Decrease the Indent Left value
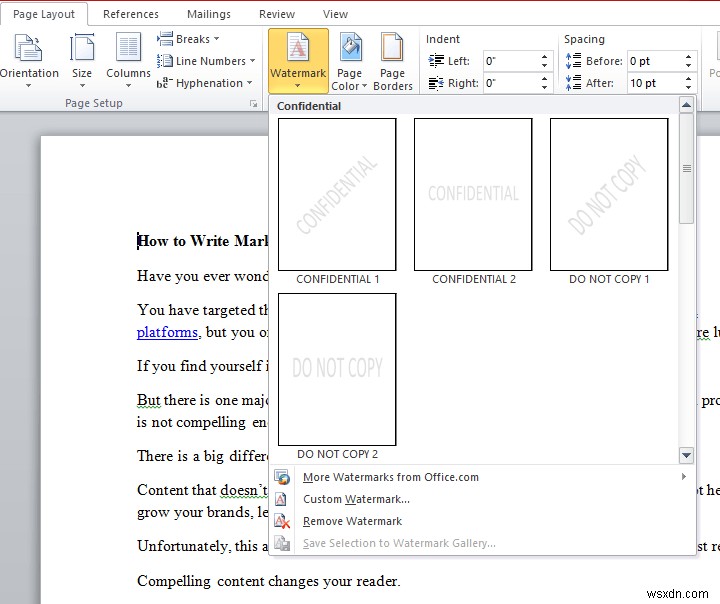This screenshot has height=604, width=720. pyautogui.click(x=544, y=66)
